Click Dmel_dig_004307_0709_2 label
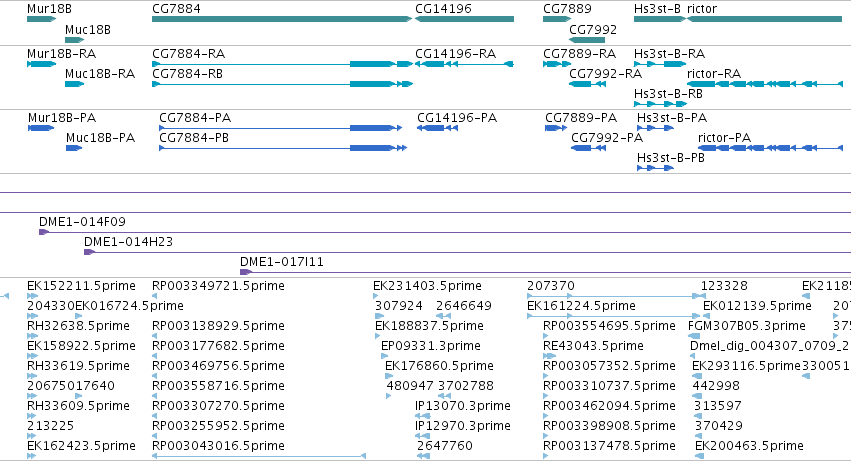 (x=769, y=346)
